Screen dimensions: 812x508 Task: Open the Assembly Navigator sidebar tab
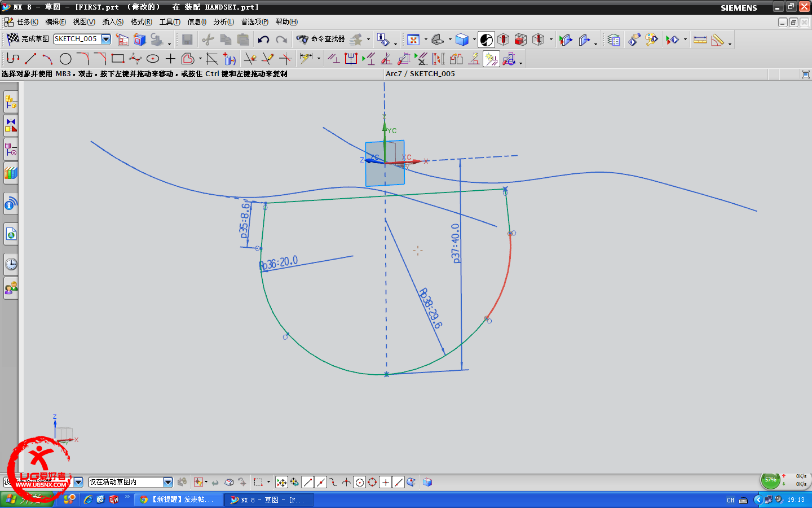tap(11, 102)
